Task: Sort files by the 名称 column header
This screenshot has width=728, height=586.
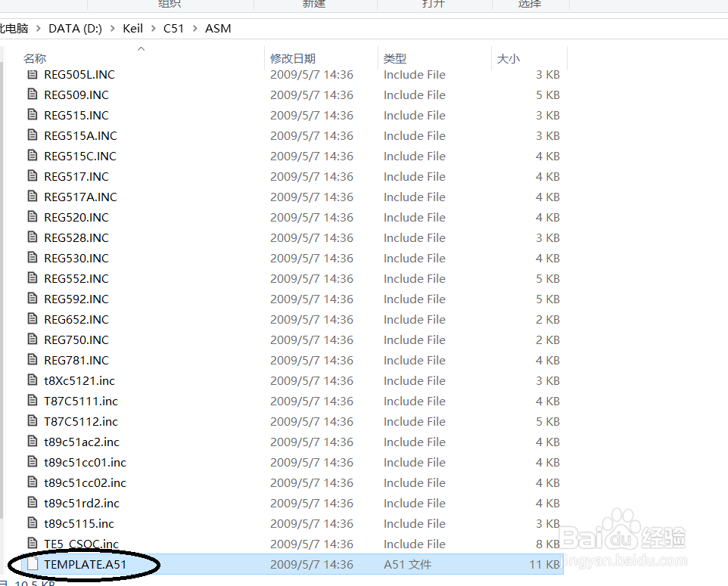Action: pyautogui.click(x=35, y=58)
